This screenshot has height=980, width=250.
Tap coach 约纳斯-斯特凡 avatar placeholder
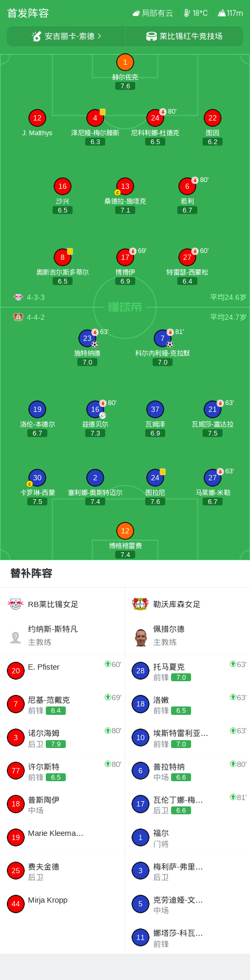tap(15, 637)
